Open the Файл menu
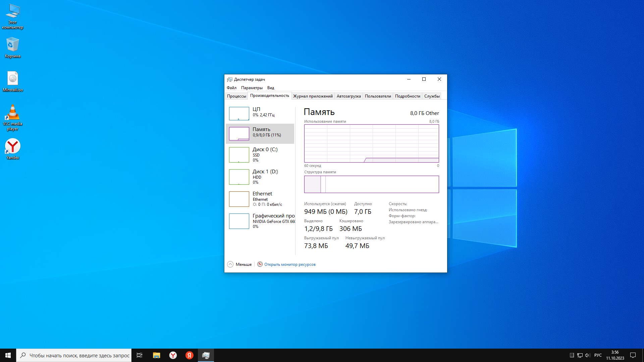Image resolution: width=644 pixels, height=362 pixels. coord(231,88)
